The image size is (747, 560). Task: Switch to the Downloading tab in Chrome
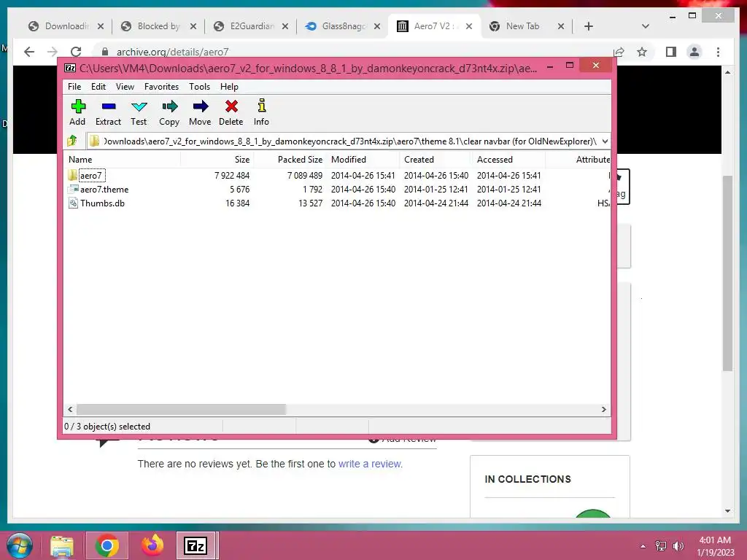click(66, 26)
